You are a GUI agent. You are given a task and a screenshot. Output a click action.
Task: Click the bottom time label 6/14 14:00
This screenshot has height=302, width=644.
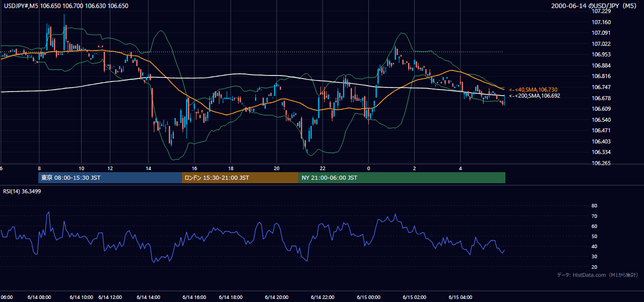[148, 297]
